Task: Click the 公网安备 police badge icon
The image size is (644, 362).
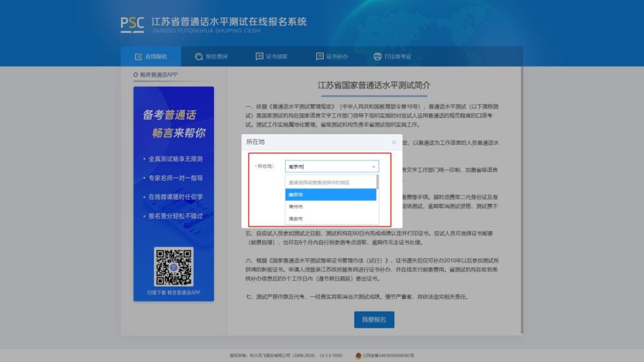Action: click(x=358, y=355)
